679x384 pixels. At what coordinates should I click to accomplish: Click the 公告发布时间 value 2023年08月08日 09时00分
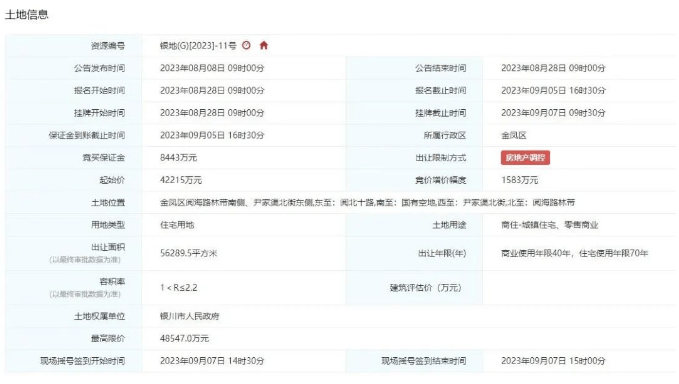(212, 68)
